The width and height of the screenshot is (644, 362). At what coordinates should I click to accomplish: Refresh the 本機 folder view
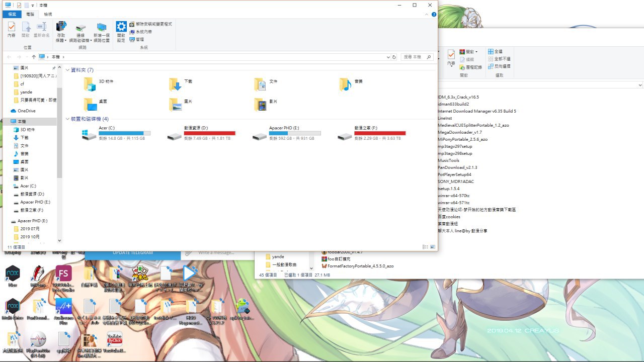[394, 57]
